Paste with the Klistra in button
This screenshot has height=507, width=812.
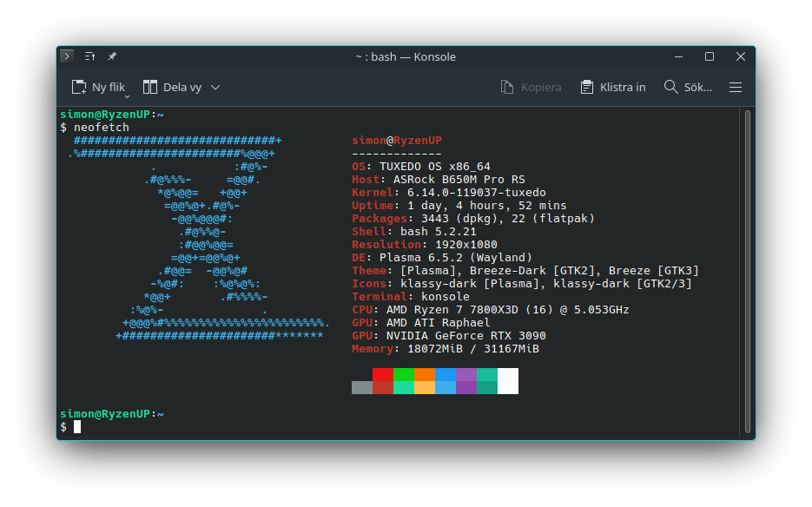pyautogui.click(x=612, y=87)
